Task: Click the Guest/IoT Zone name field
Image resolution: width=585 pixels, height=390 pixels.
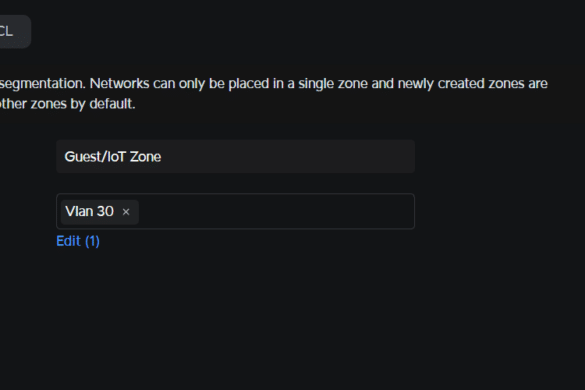Action: click(x=235, y=156)
